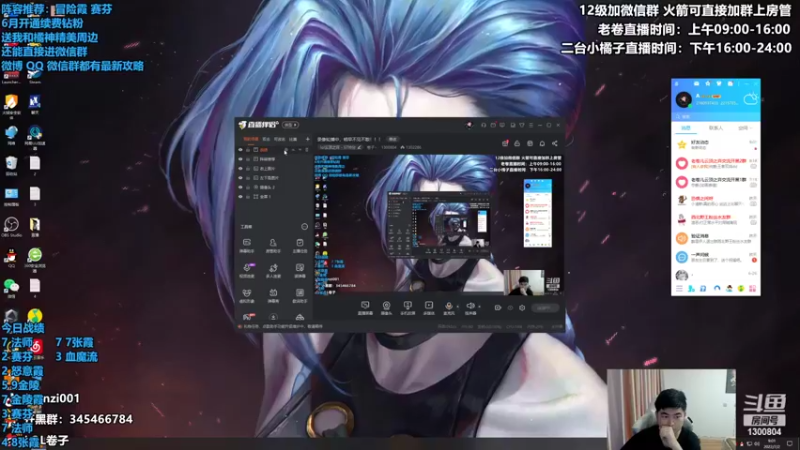Edit stream category with the pencil icon
Image resolution: width=800 pixels, height=450 pixels.
tap(360, 147)
